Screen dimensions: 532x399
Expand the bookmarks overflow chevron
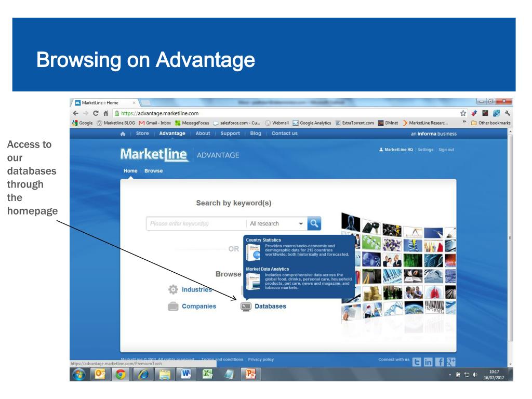(464, 123)
